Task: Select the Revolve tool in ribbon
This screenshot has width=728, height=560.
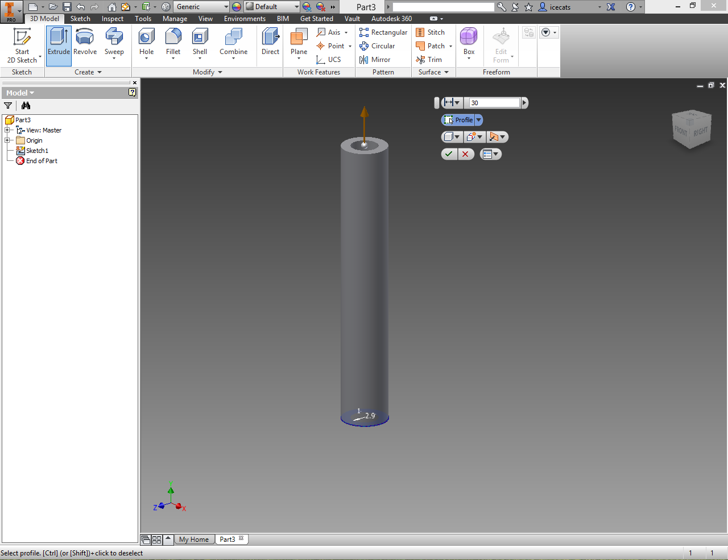Action: 85,43
